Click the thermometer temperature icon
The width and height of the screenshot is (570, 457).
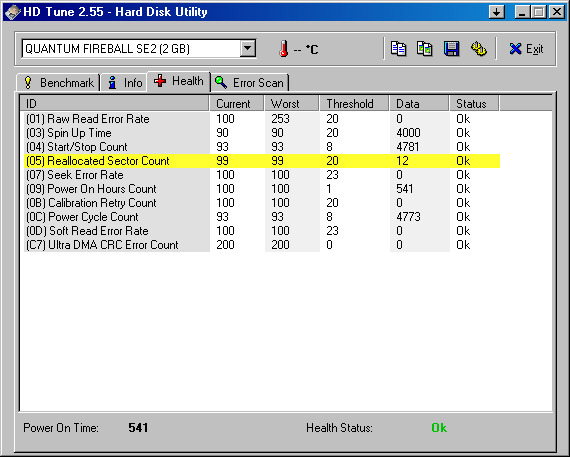tap(284, 49)
